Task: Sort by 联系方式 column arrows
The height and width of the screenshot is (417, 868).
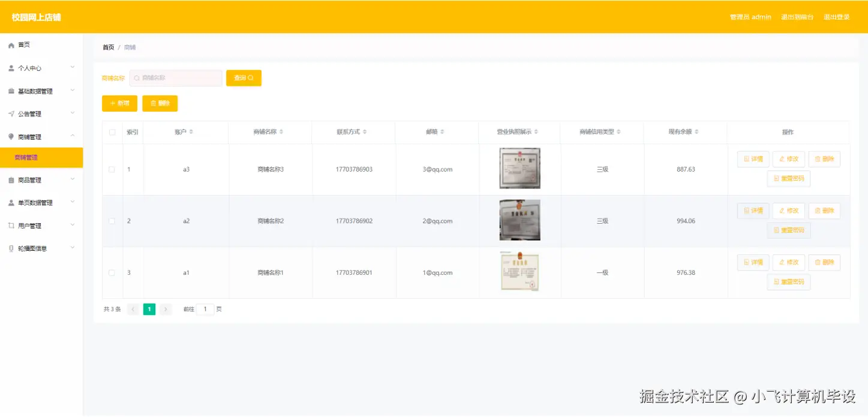Action: click(x=365, y=132)
